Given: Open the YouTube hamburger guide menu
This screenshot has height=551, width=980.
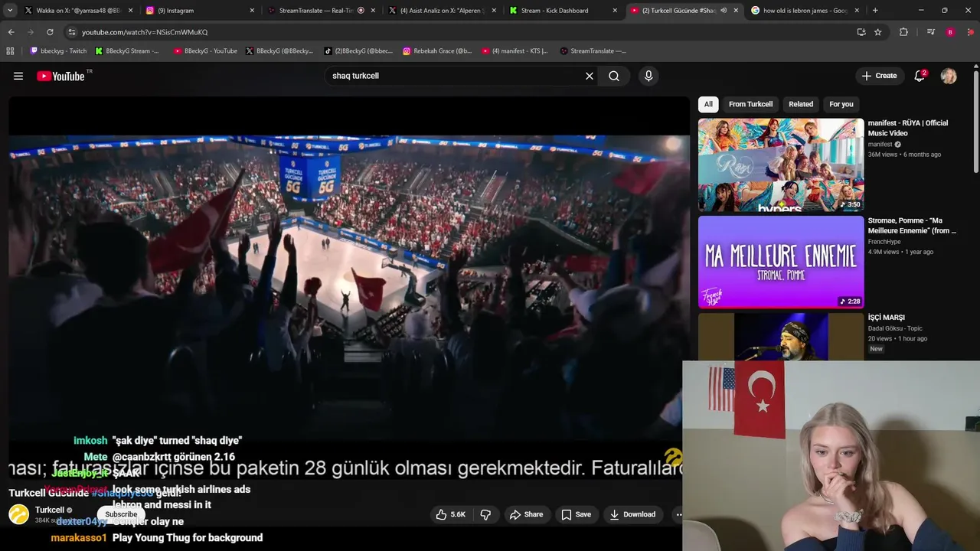Looking at the screenshot, I should [18, 76].
